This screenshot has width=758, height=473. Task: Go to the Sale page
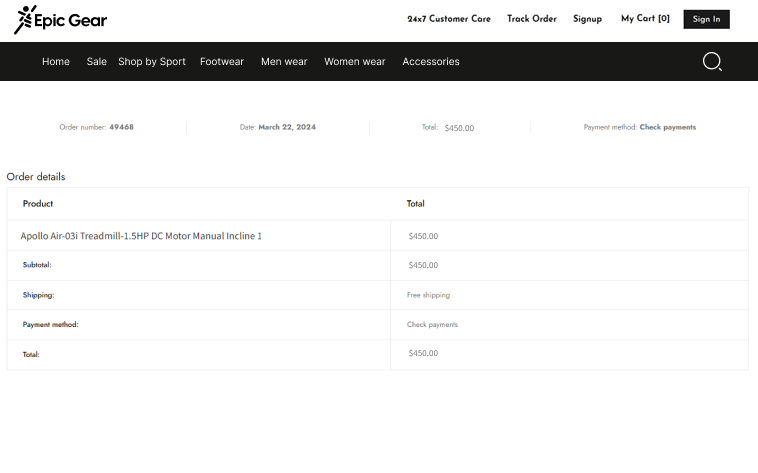point(96,62)
